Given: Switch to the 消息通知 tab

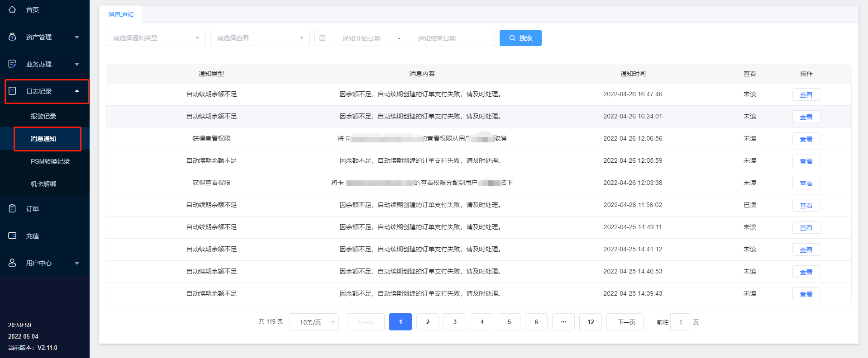Looking at the screenshot, I should tap(121, 14).
